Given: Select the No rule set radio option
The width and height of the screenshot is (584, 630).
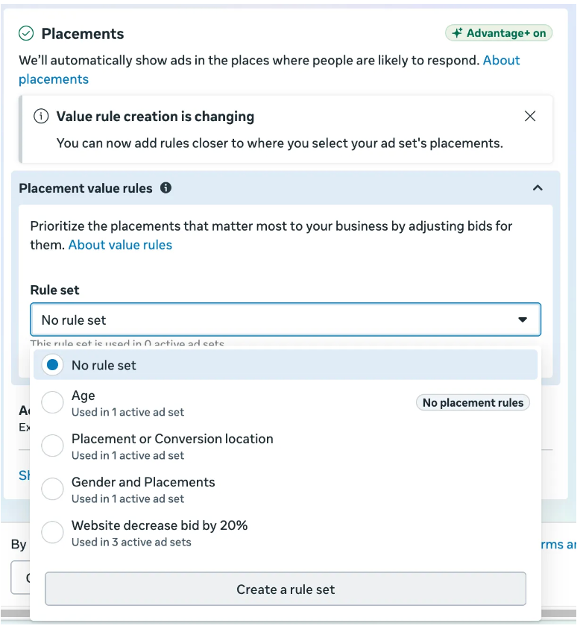Looking at the screenshot, I should (x=53, y=365).
